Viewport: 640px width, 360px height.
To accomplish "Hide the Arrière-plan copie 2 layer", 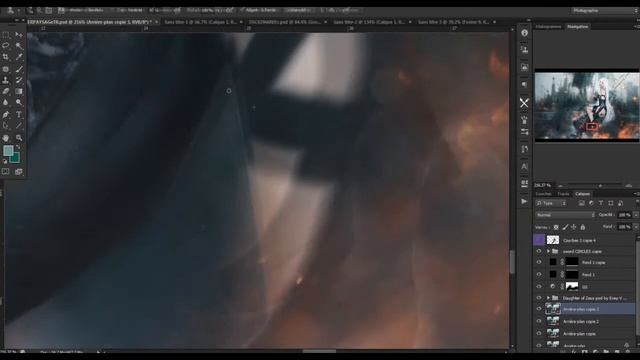I will pos(539,321).
